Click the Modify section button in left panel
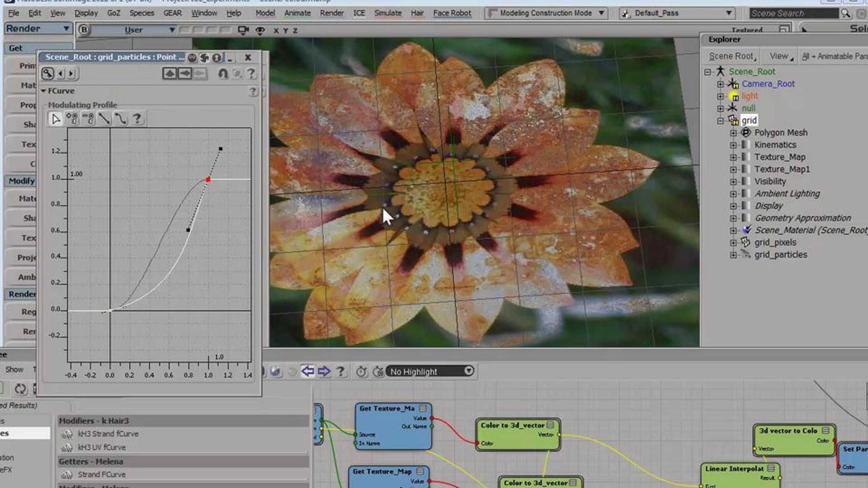Image resolution: width=868 pixels, height=488 pixels. coord(20,181)
